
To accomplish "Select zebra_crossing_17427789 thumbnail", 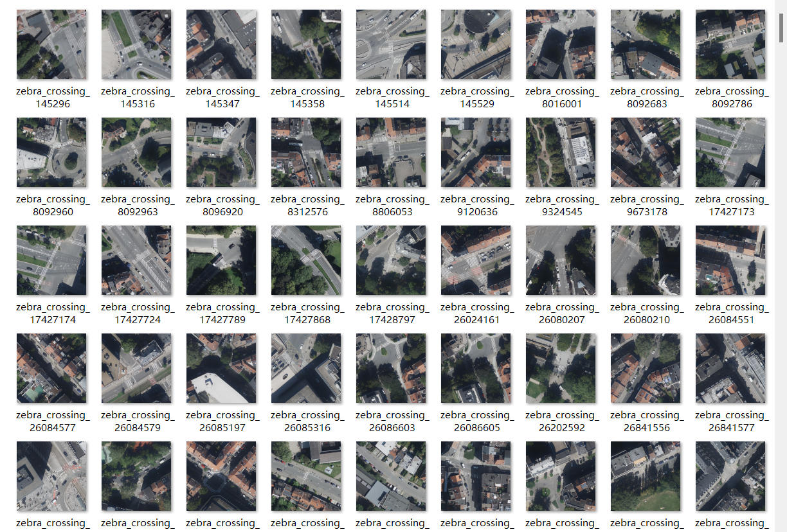I will 221,260.
